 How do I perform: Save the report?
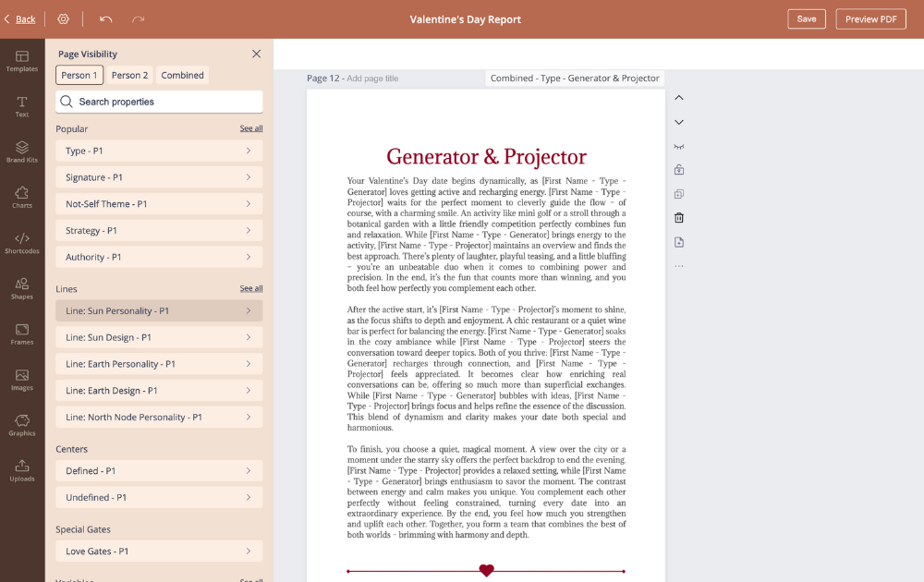tap(806, 18)
